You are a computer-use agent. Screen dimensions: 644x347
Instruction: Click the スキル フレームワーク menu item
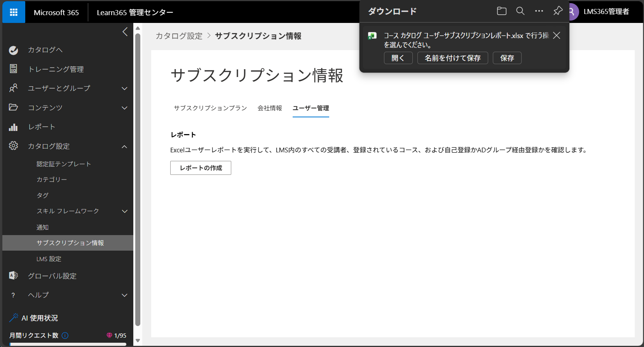click(68, 211)
